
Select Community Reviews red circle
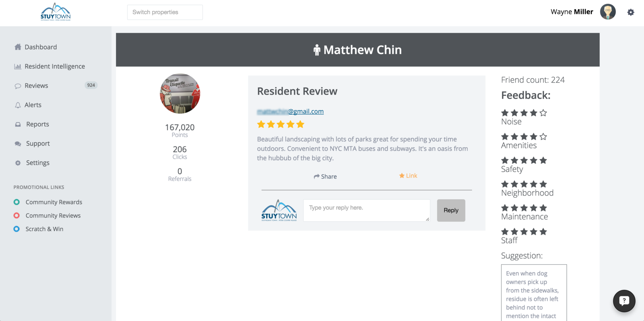tap(17, 215)
